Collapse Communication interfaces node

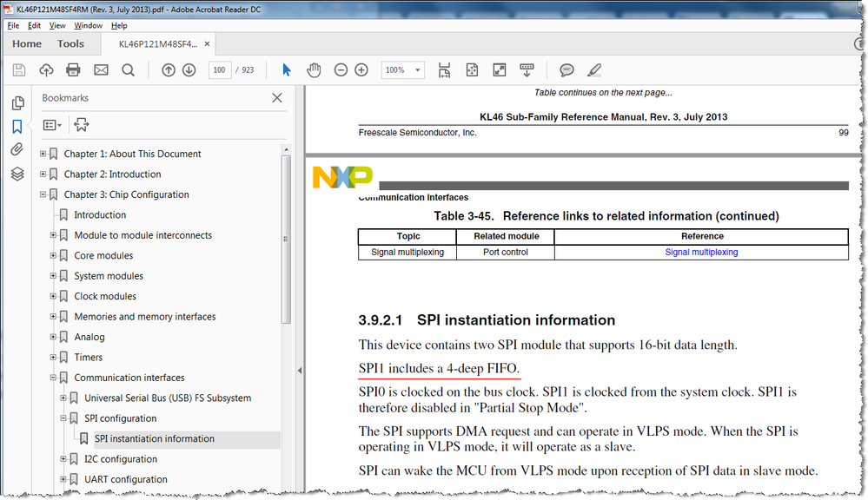(53, 378)
